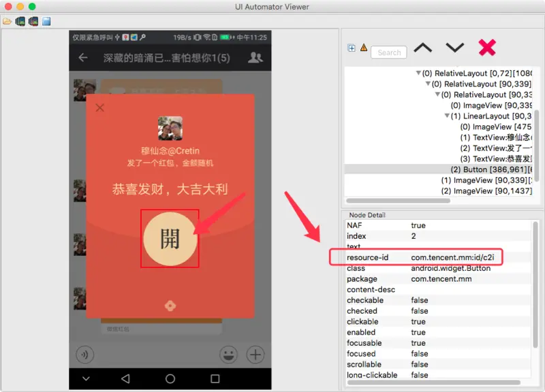Open a saved screenshot via folder icon

pyautogui.click(x=7, y=22)
